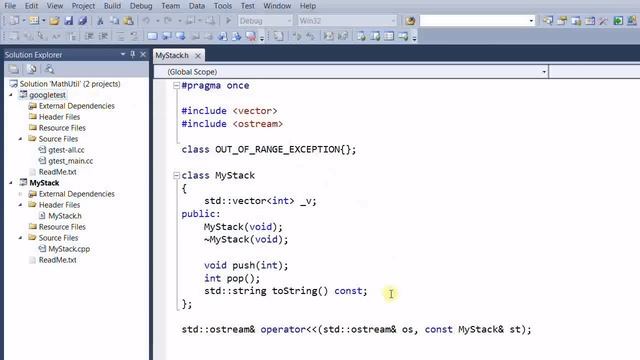This screenshot has width=640, height=360.
Task: Select gtest_main.cc in Solution Explorer
Action: pos(71,161)
